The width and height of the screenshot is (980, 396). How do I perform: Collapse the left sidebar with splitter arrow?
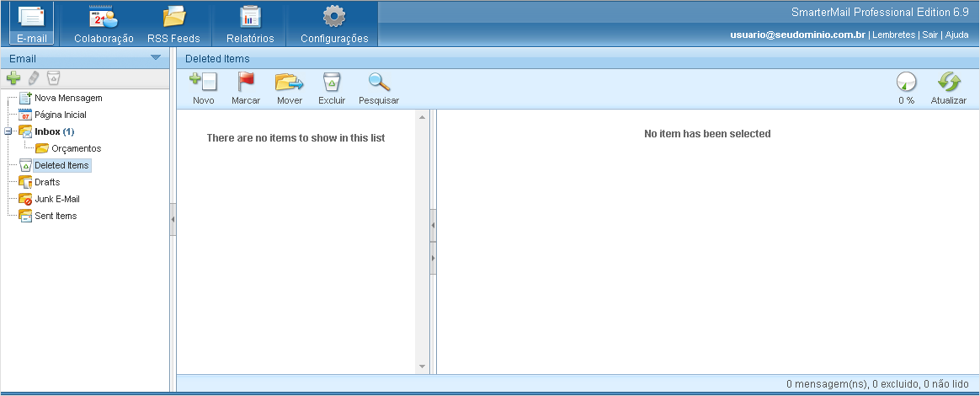tap(173, 219)
